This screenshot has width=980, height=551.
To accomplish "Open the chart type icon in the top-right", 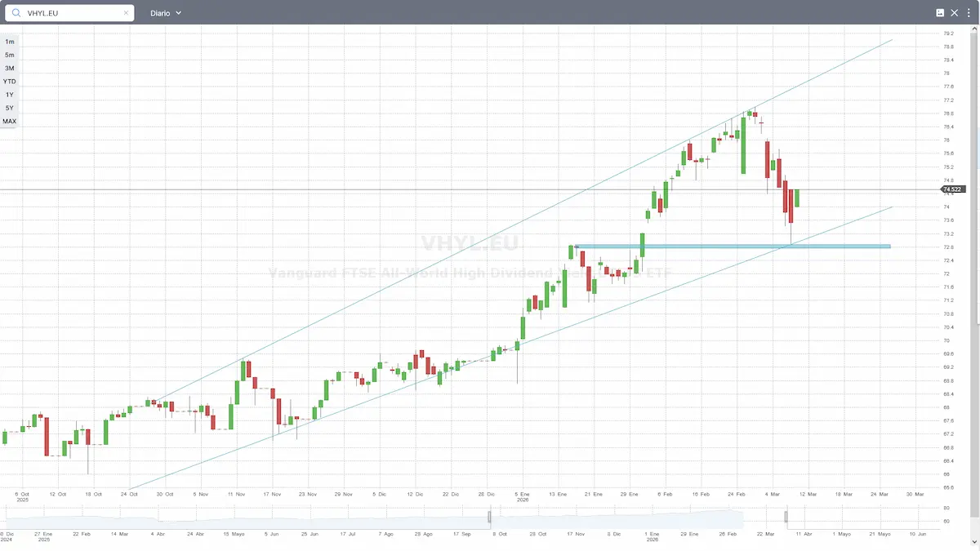I will [940, 12].
